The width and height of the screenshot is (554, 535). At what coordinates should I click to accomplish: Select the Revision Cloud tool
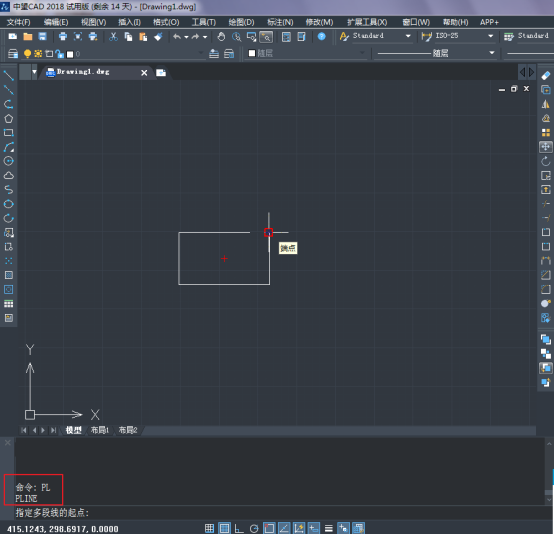tap(8, 176)
